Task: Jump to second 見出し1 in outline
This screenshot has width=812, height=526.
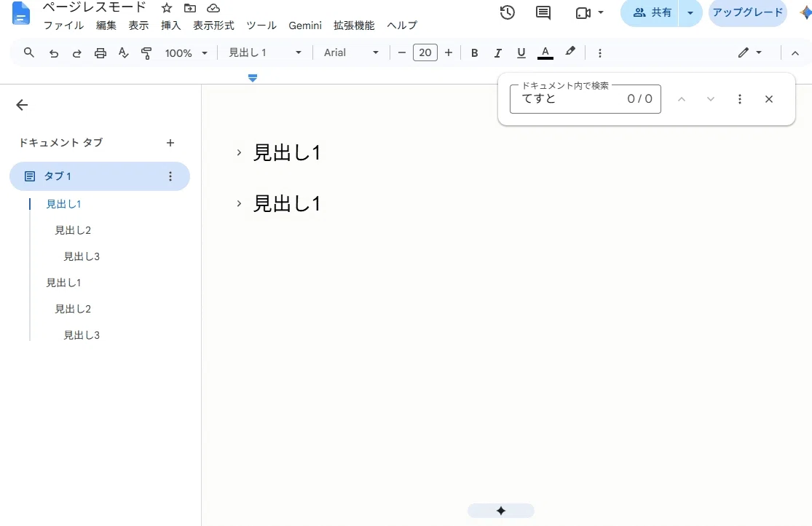Action: pos(63,283)
